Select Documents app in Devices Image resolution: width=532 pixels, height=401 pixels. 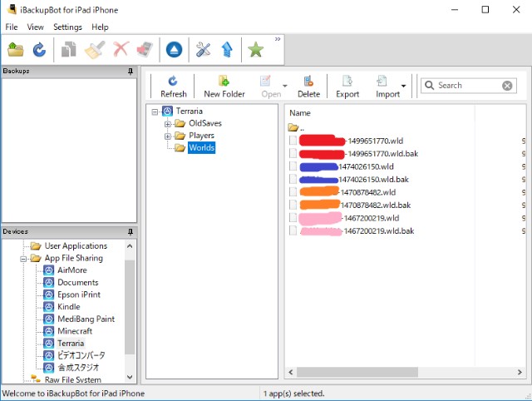point(77,283)
